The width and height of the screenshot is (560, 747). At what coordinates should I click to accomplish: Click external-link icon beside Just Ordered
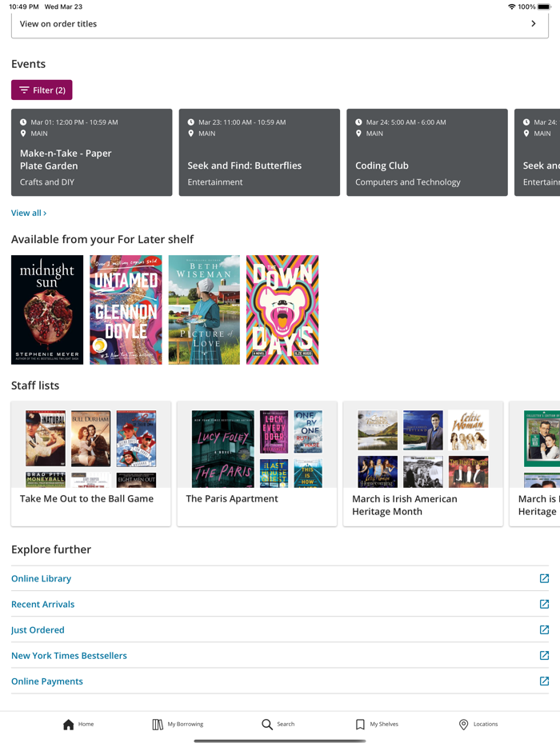(x=544, y=629)
